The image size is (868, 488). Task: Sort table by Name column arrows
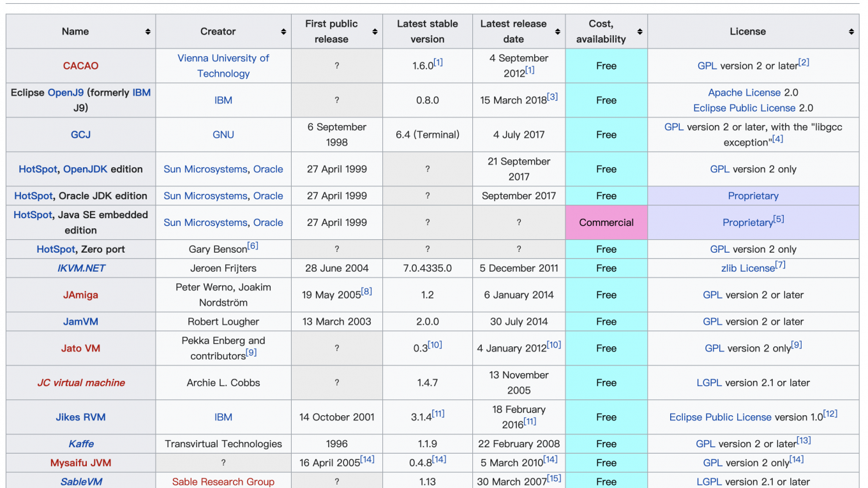(x=147, y=32)
